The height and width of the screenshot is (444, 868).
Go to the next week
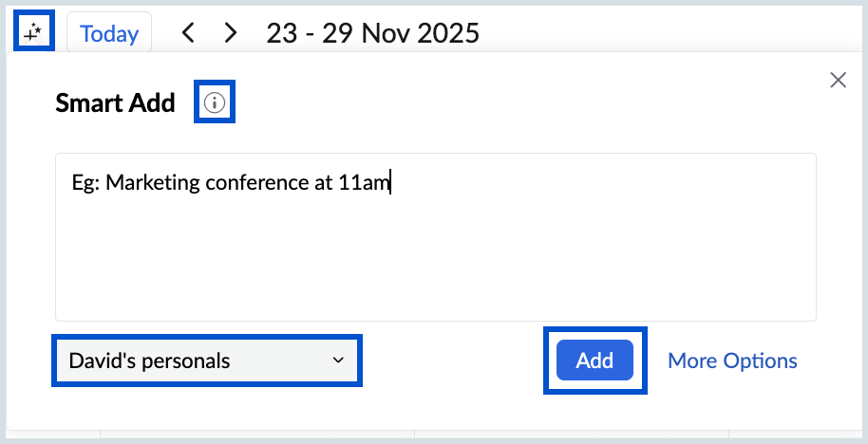click(x=230, y=34)
